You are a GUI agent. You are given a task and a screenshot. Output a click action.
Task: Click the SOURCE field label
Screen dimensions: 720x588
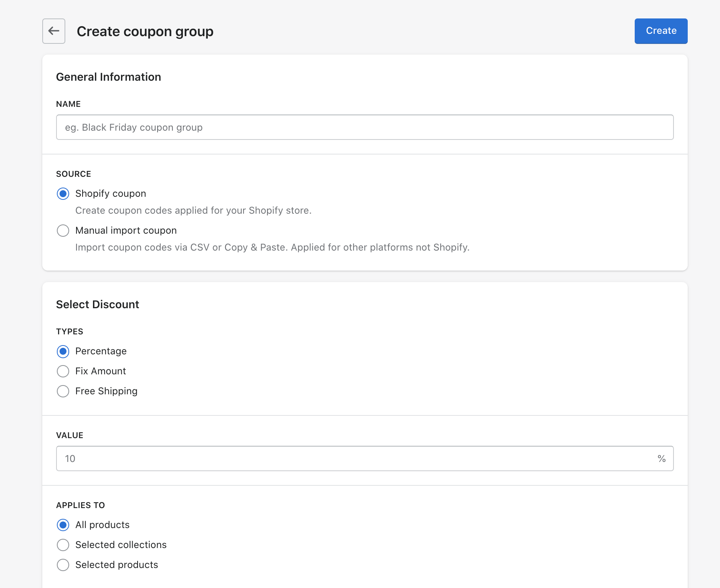pyautogui.click(x=73, y=174)
